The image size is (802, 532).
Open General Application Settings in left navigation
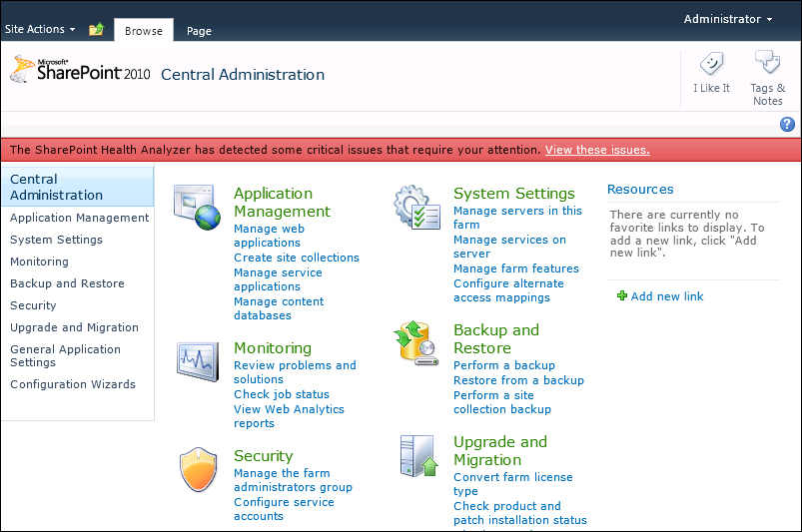tap(65, 355)
